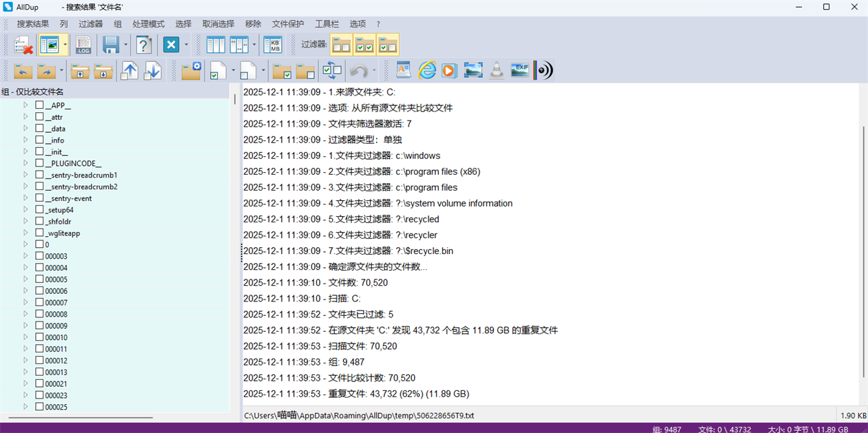Click the 搜索结果 menu item
Viewport: 868px width, 433px height.
[x=32, y=23]
